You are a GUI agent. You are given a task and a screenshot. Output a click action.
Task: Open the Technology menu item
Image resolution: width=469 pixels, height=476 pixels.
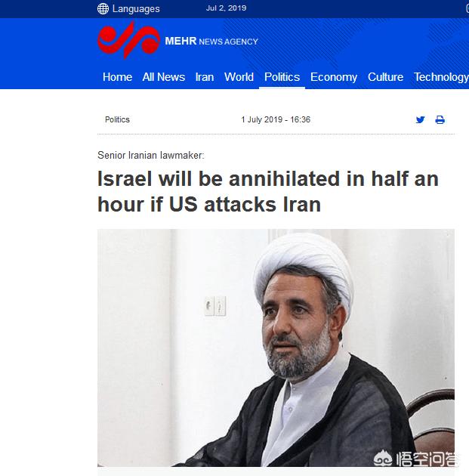point(441,77)
